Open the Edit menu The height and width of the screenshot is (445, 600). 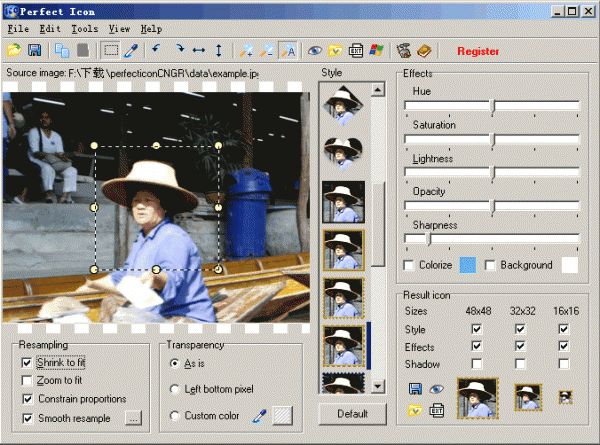click(x=50, y=29)
